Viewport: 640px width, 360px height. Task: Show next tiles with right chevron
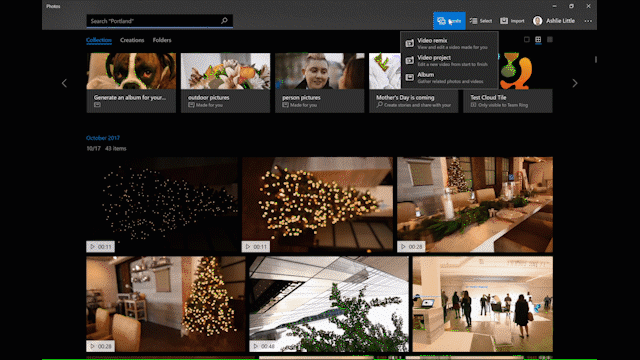point(575,83)
